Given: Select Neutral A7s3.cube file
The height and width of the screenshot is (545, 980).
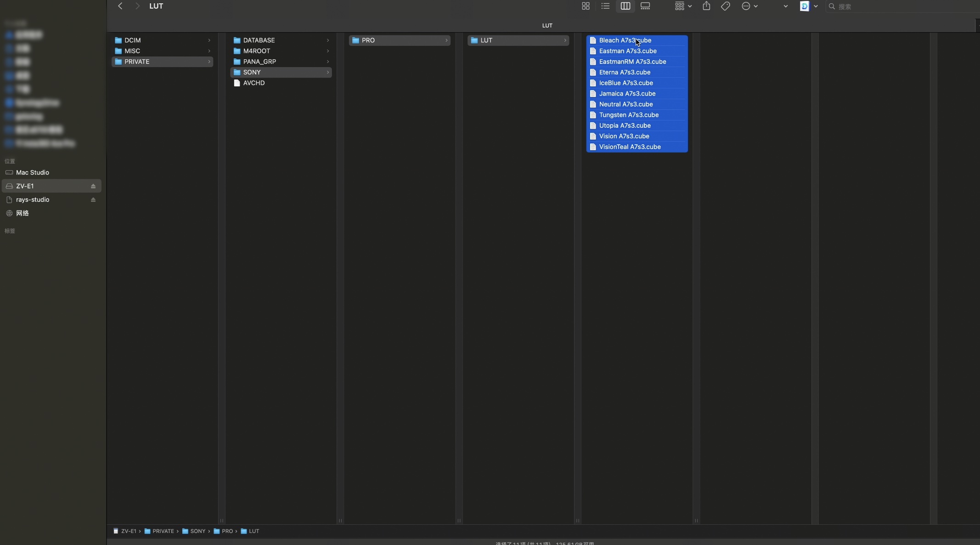Looking at the screenshot, I should coord(637,104).
